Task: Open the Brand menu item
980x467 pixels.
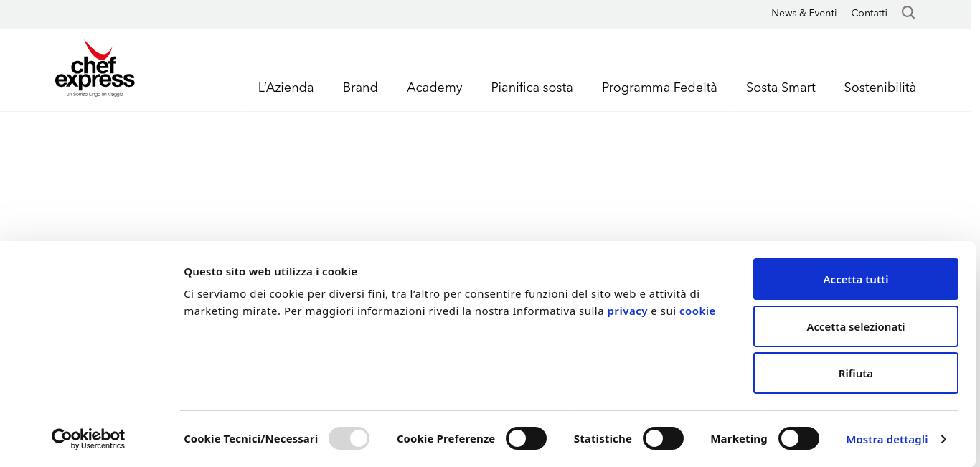Action: pos(360,88)
